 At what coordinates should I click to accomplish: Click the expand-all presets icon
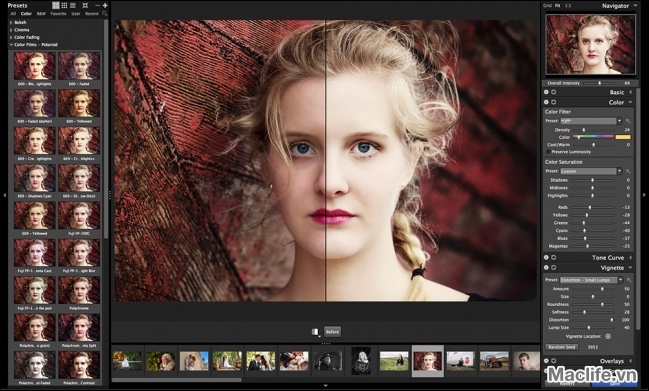85,5
